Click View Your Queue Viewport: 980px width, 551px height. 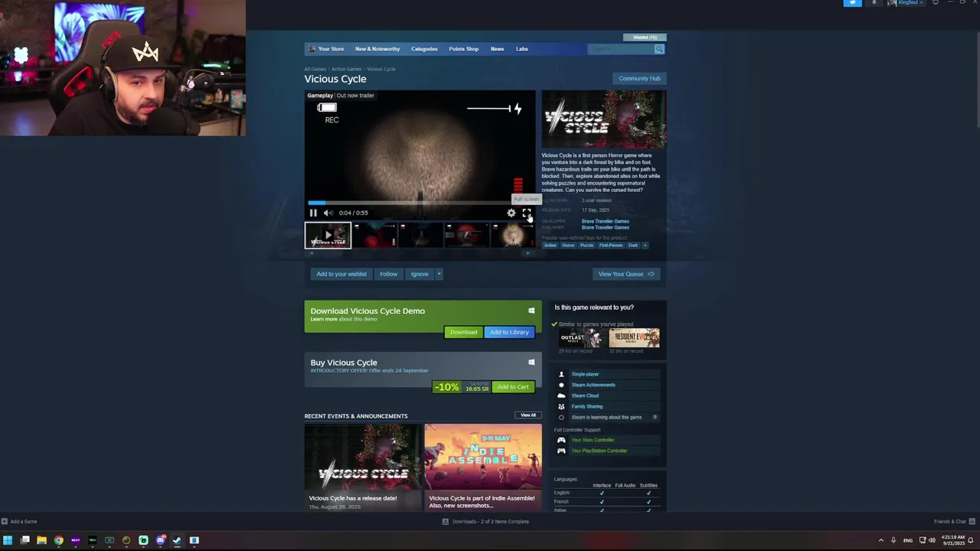[626, 274]
